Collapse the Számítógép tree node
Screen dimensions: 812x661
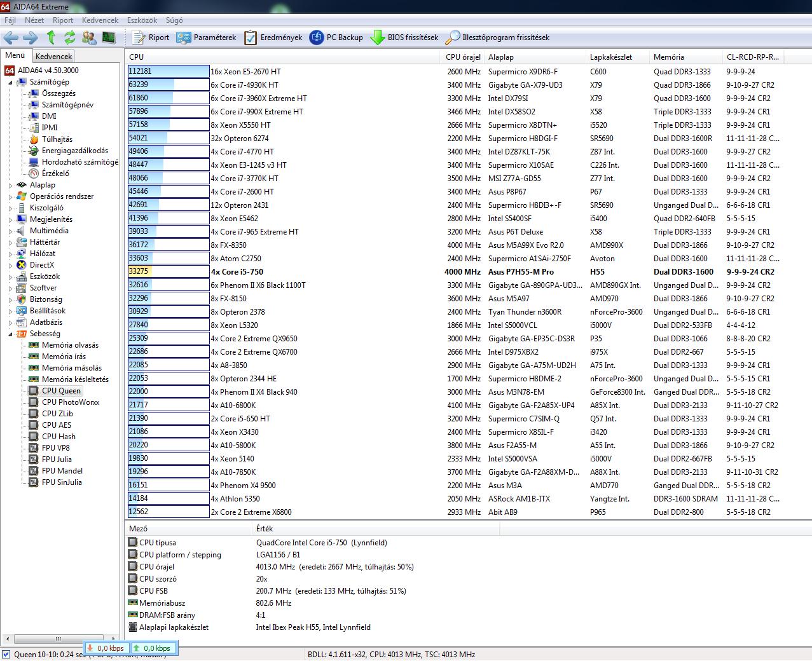coord(10,82)
